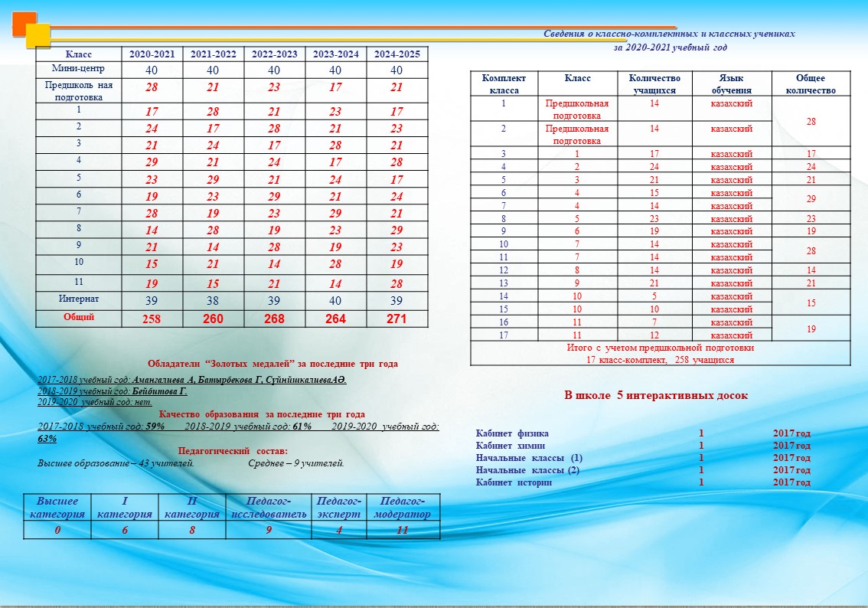Click total "264" in the Общий row

(335, 319)
